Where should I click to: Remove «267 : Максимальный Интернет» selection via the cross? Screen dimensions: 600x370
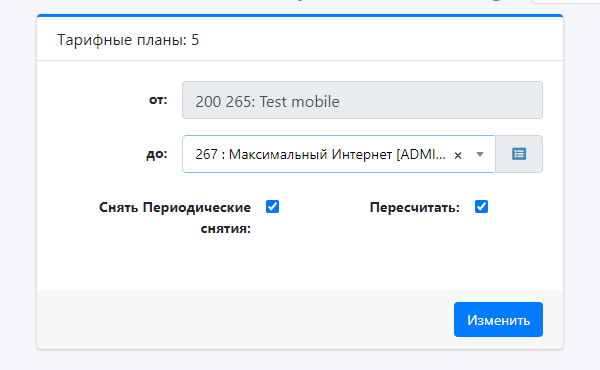coord(458,155)
